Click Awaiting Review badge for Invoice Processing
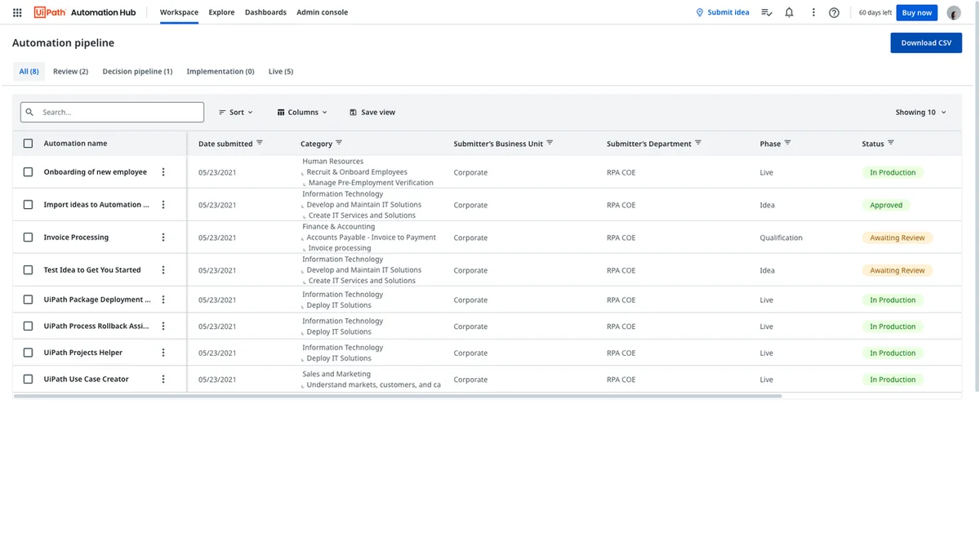The width and height of the screenshot is (980, 551). pyautogui.click(x=898, y=238)
